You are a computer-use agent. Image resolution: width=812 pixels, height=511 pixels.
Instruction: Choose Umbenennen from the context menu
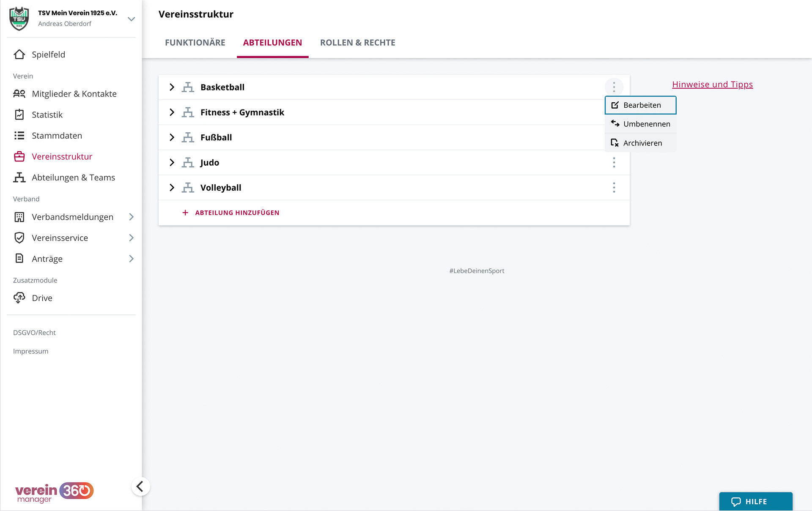tap(641, 124)
